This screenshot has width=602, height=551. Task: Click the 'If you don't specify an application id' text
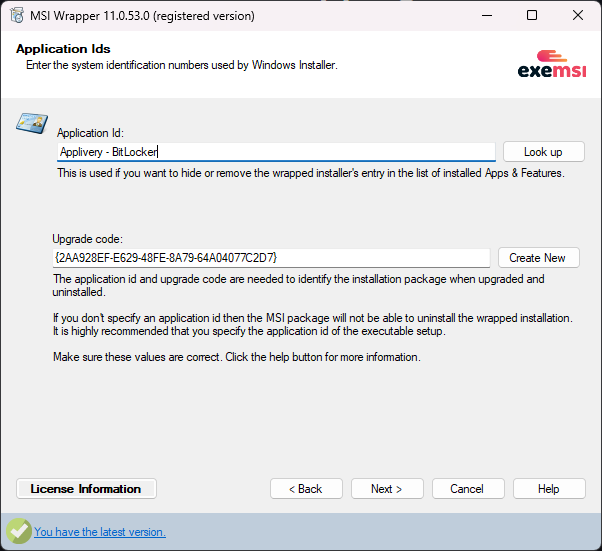pyautogui.click(x=313, y=318)
